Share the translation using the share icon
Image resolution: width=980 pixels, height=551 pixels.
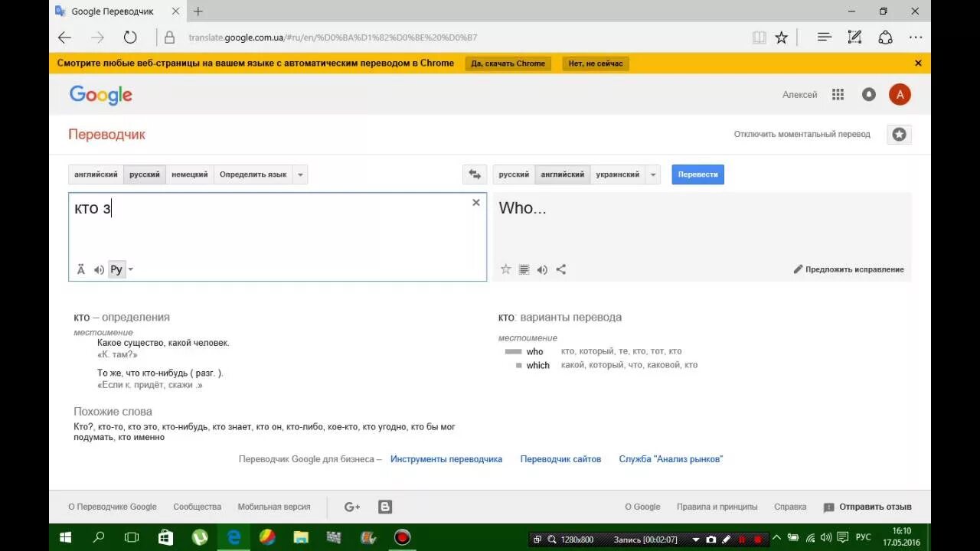point(561,269)
